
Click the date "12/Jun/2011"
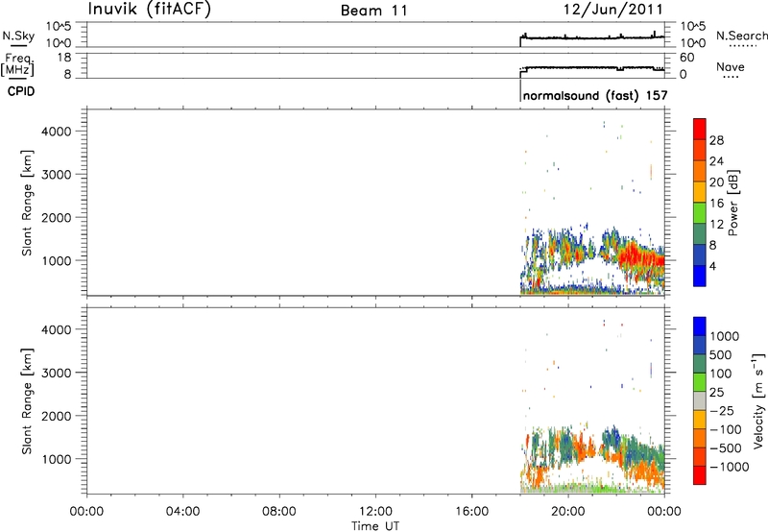613,10
